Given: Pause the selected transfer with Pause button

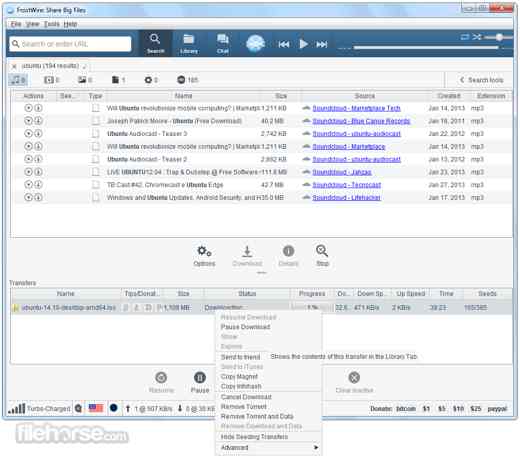Looking at the screenshot, I should pos(200,382).
